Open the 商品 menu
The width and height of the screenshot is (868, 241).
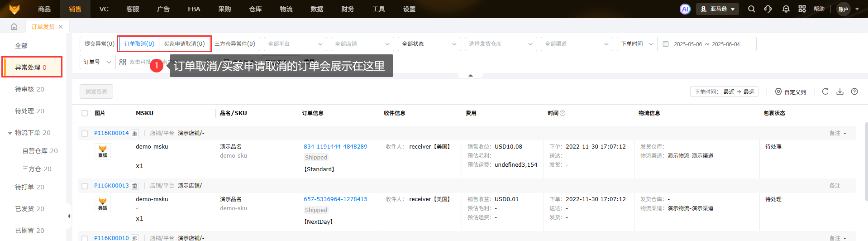coord(44,9)
